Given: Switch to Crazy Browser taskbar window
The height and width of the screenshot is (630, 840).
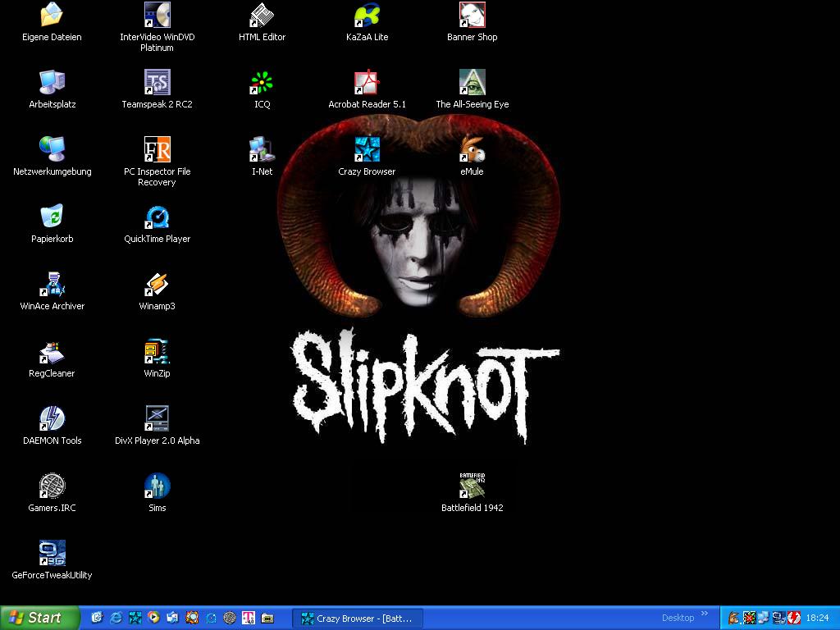Looking at the screenshot, I should (358, 619).
